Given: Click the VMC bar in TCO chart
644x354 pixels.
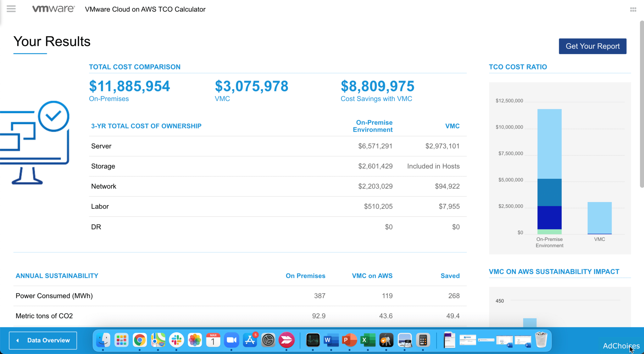Looking at the screenshot, I should (x=600, y=218).
